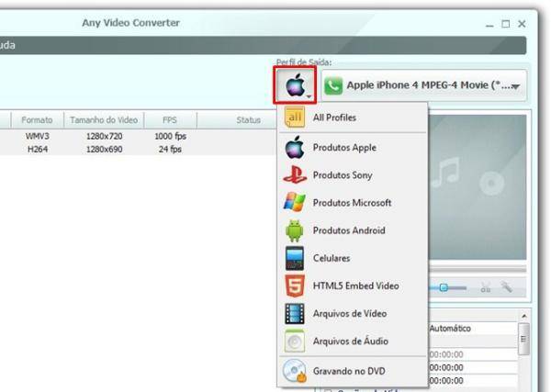The image size is (551, 392).
Task: Click the 24 fps value
Action: pos(170,150)
